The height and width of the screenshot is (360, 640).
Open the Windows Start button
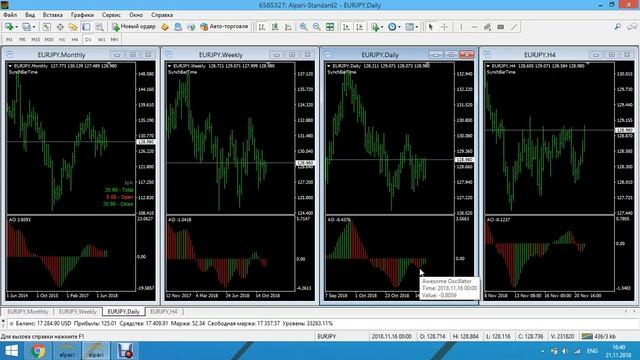pyautogui.click(x=11, y=351)
